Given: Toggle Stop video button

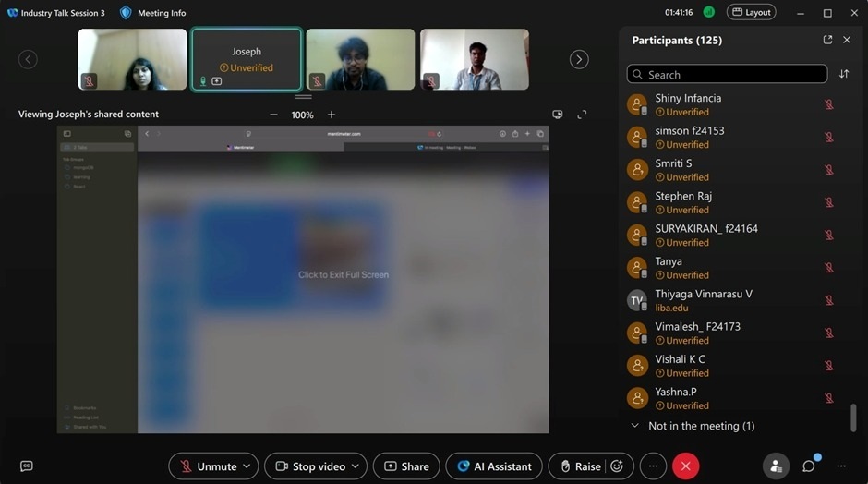Looking at the screenshot, I should (309, 466).
